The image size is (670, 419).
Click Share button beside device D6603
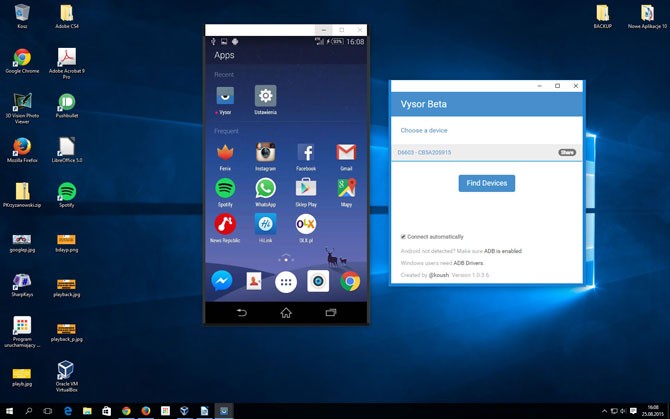pyautogui.click(x=567, y=152)
